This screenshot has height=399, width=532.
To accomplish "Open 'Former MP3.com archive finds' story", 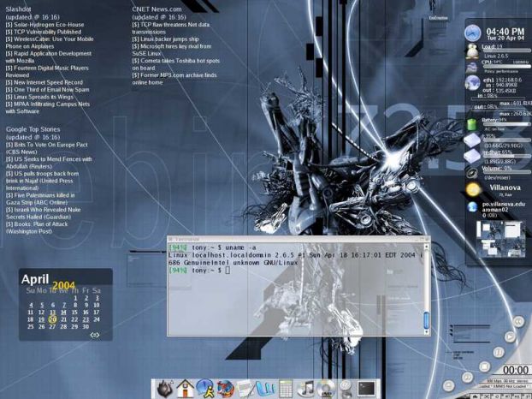I will coord(174,79).
